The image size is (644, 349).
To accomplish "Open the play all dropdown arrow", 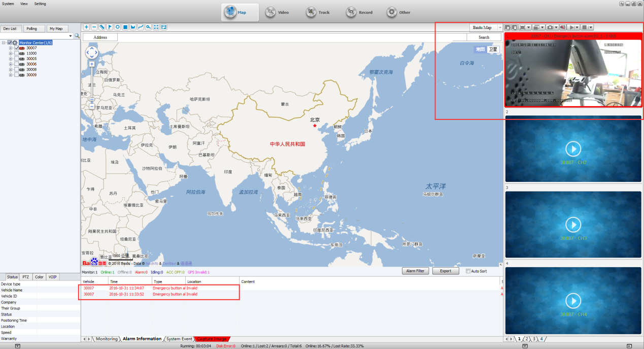I will tap(577, 27).
